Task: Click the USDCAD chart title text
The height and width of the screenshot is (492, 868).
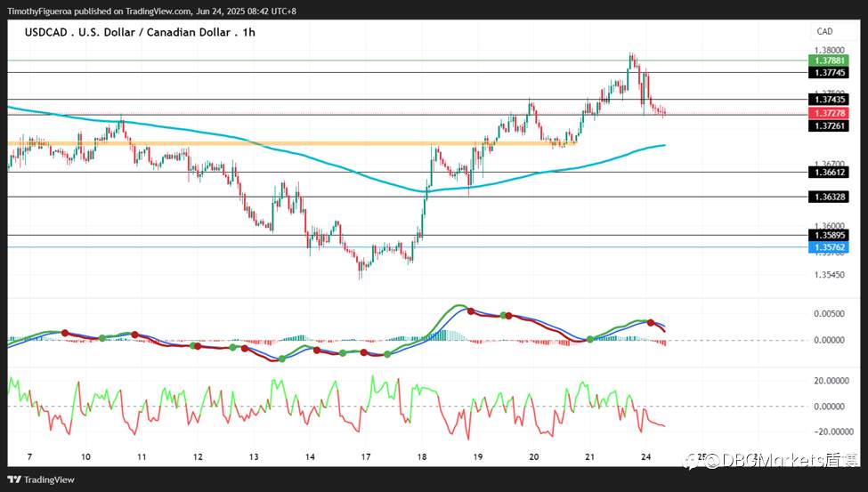Action: coord(140,32)
